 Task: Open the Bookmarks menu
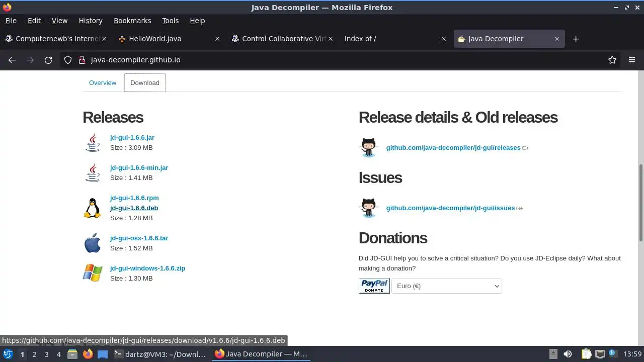click(132, 21)
